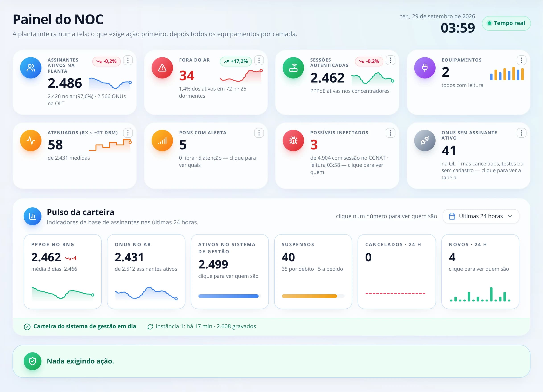Click the Novos 24 h value 4
The image size is (543, 392).
[452, 257]
